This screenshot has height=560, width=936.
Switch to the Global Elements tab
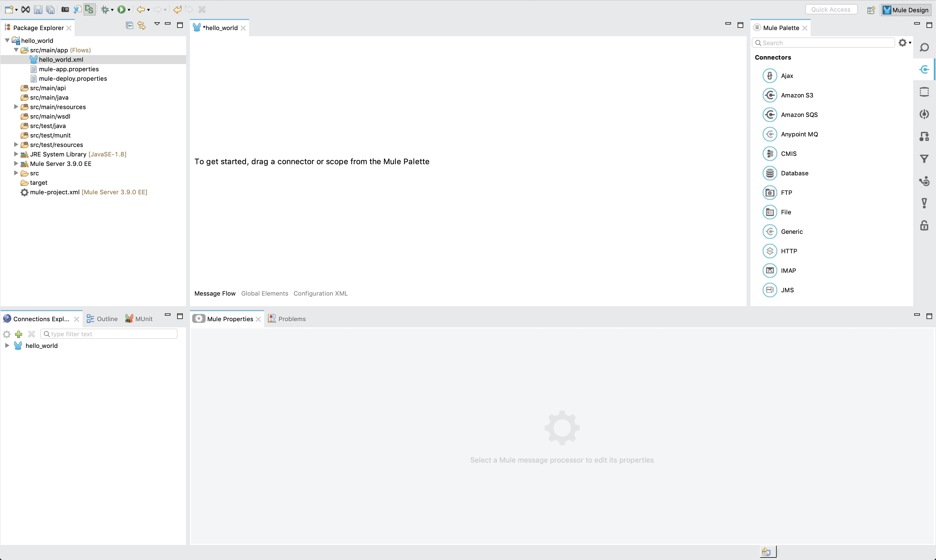point(265,293)
